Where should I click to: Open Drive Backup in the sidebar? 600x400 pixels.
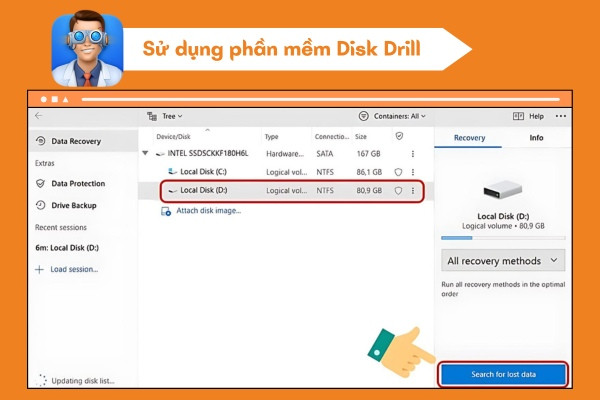pos(73,205)
